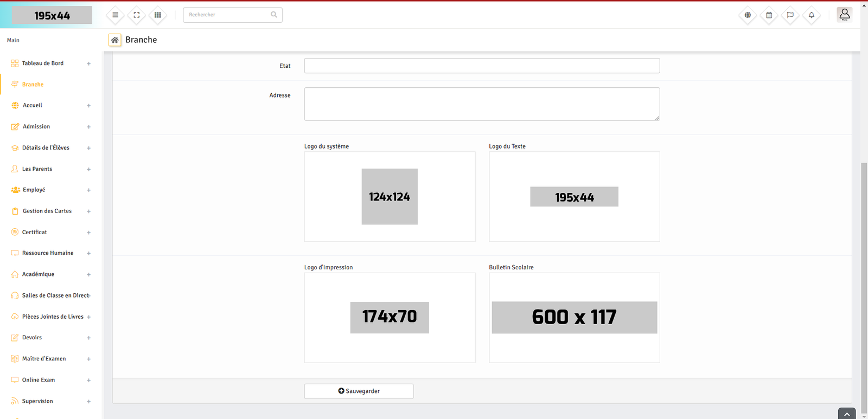Open the notifications bell
The height and width of the screenshot is (419, 868).
pyautogui.click(x=812, y=15)
